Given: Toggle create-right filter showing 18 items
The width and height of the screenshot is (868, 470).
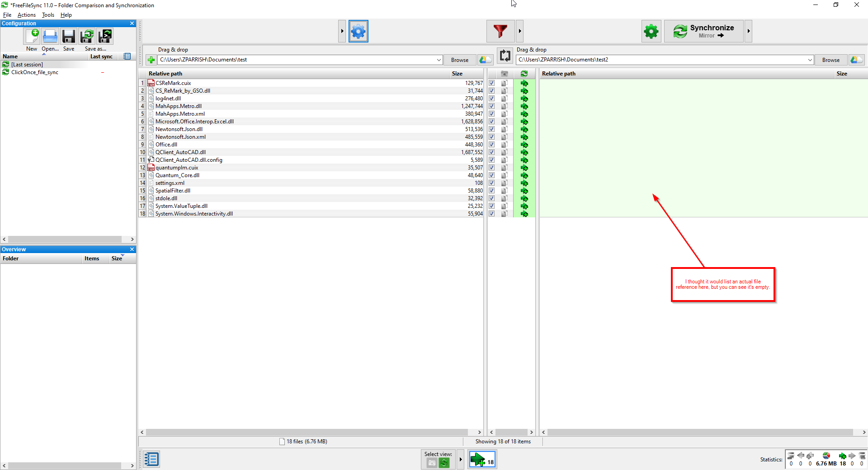Looking at the screenshot, I should click(482, 460).
